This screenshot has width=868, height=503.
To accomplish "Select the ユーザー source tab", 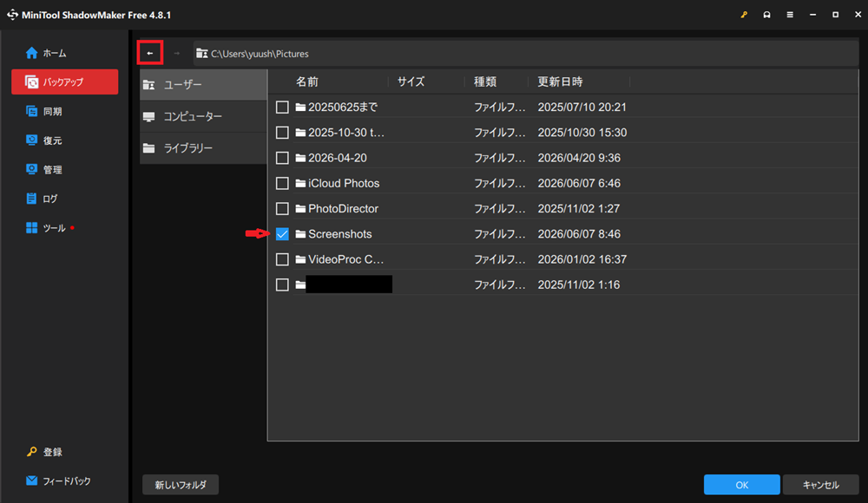I will [203, 85].
